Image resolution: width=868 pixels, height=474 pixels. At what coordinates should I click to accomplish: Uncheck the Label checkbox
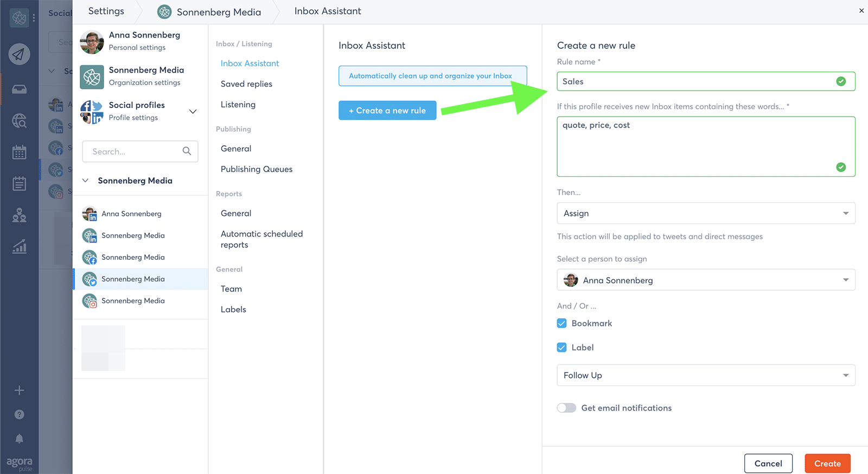point(561,348)
